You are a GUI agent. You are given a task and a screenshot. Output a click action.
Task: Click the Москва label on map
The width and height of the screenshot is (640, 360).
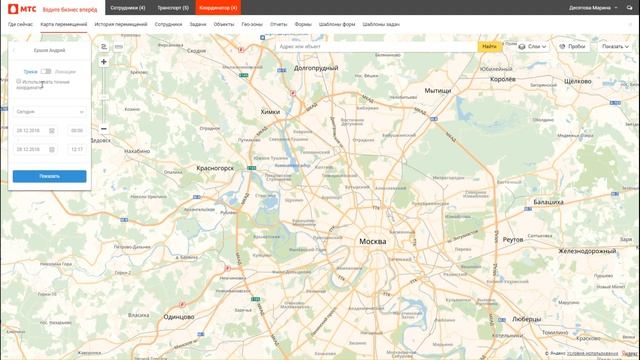point(373,241)
